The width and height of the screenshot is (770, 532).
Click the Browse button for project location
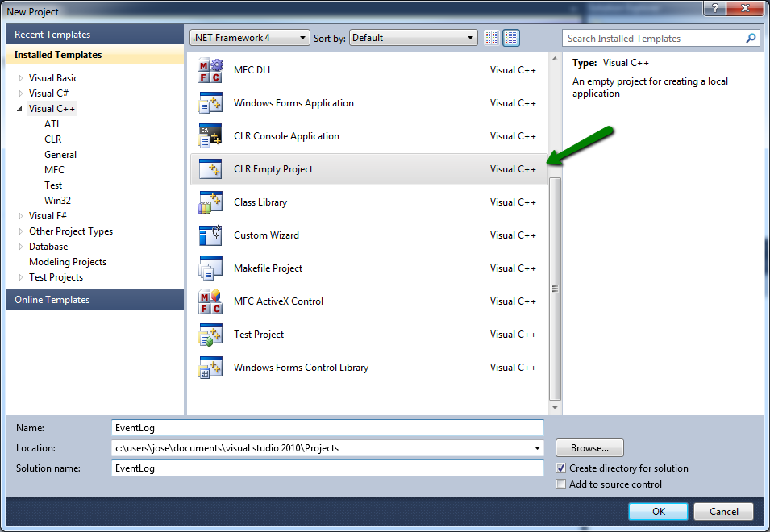coord(589,448)
